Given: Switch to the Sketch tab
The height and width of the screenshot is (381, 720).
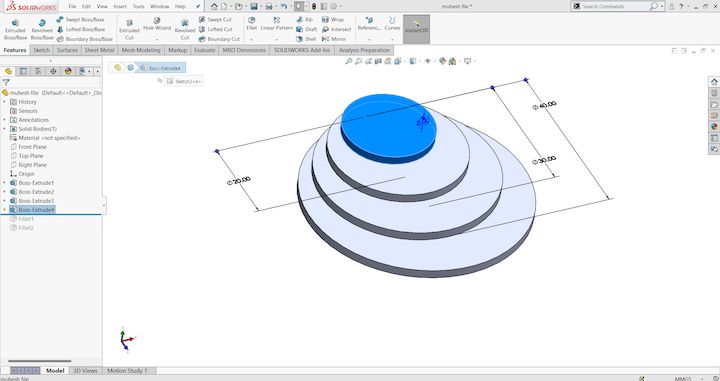Looking at the screenshot, I should (41, 50).
